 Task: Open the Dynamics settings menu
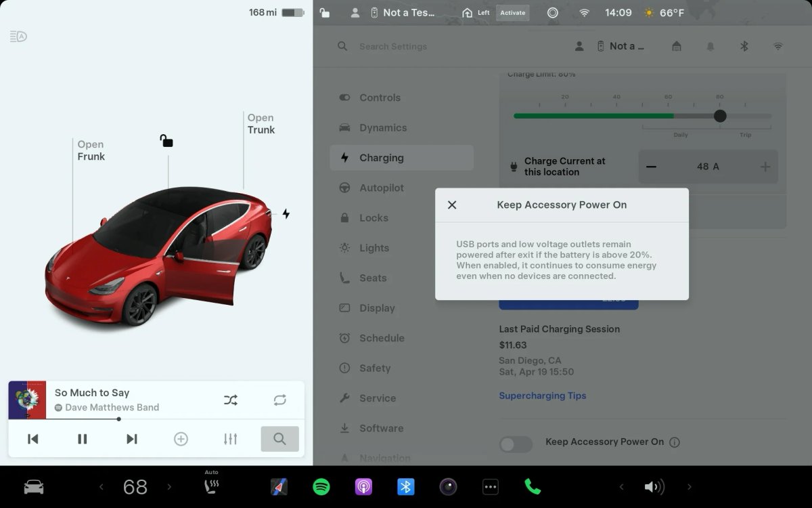click(x=402, y=127)
